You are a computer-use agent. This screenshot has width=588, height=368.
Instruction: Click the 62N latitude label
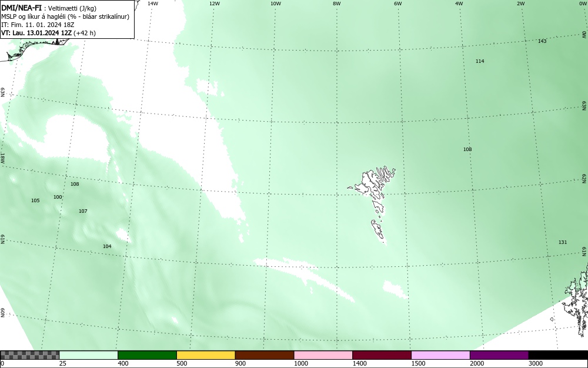point(584,178)
